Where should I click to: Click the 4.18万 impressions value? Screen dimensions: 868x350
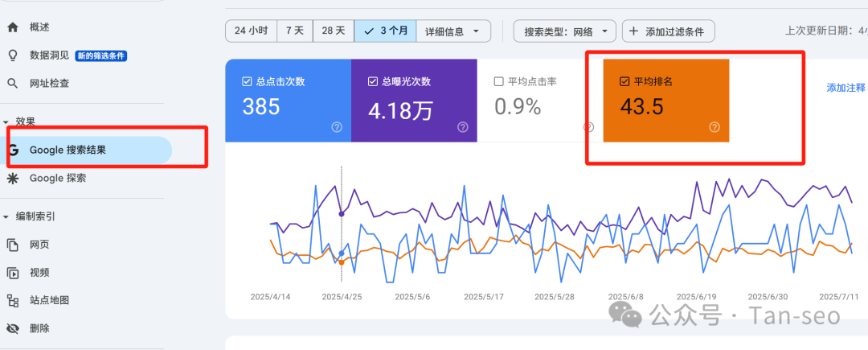coord(400,110)
